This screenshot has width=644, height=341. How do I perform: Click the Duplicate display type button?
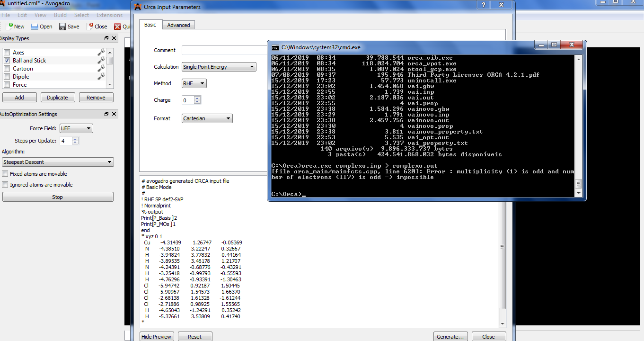click(x=58, y=98)
